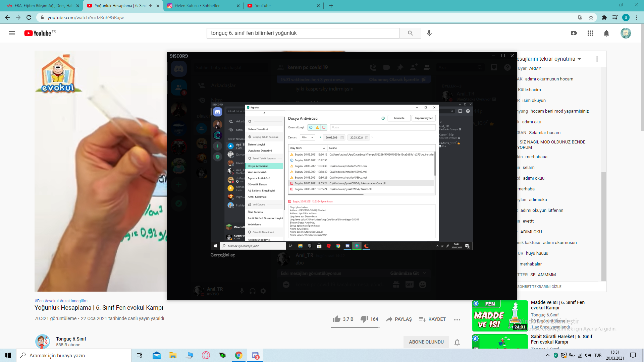The height and width of the screenshot is (362, 644).
Task: Open YouTube notifications bell in header
Action: click(x=606, y=33)
